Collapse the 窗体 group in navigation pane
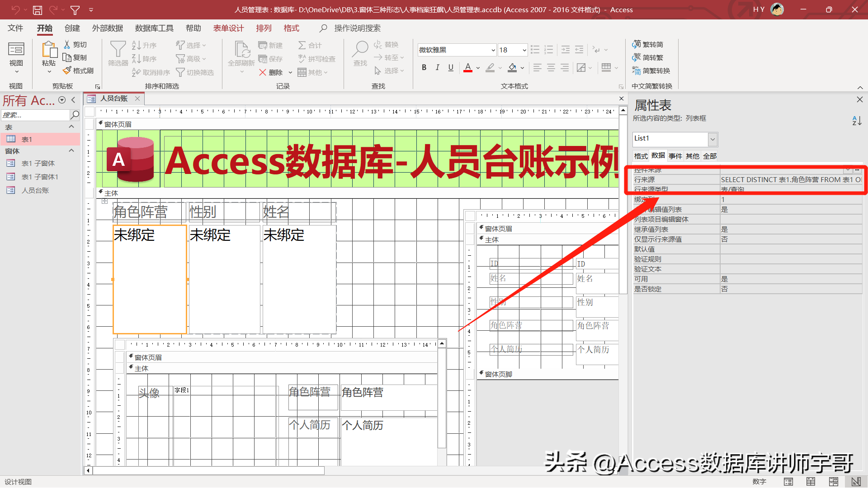868x488 pixels. pos(71,150)
